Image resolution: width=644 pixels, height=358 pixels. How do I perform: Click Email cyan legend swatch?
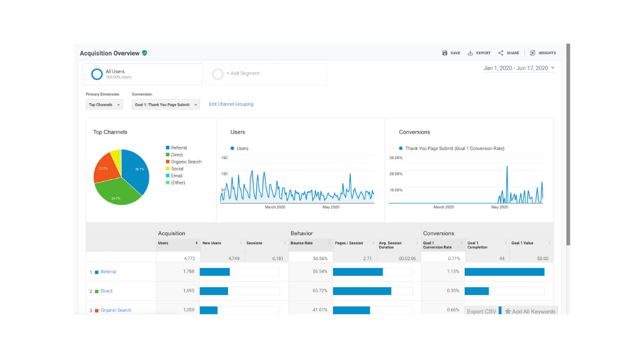click(167, 176)
